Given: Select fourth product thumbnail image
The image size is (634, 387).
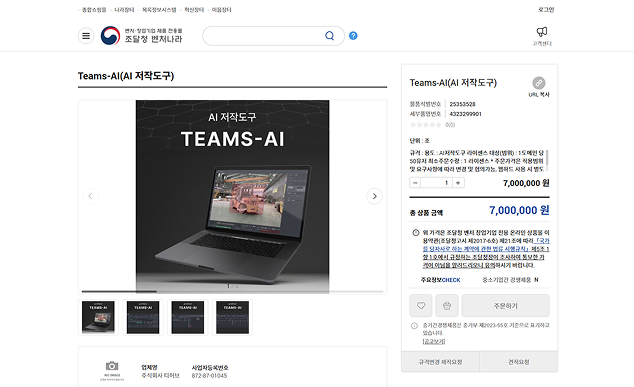Looking at the screenshot, I should pyautogui.click(x=232, y=317).
